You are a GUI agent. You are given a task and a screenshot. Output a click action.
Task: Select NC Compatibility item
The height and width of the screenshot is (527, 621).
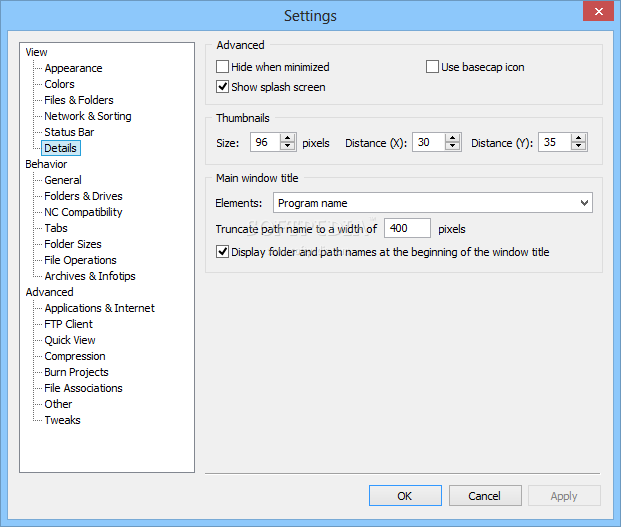(83, 212)
